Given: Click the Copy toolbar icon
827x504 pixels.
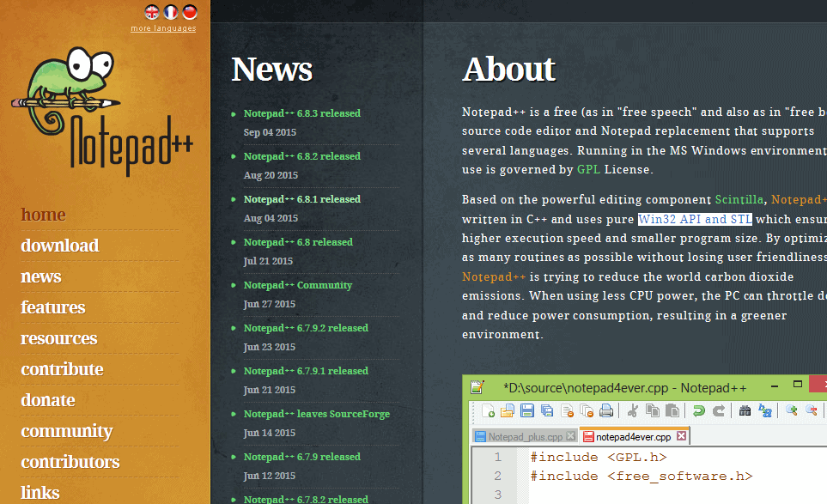Looking at the screenshot, I should pyautogui.click(x=653, y=410).
